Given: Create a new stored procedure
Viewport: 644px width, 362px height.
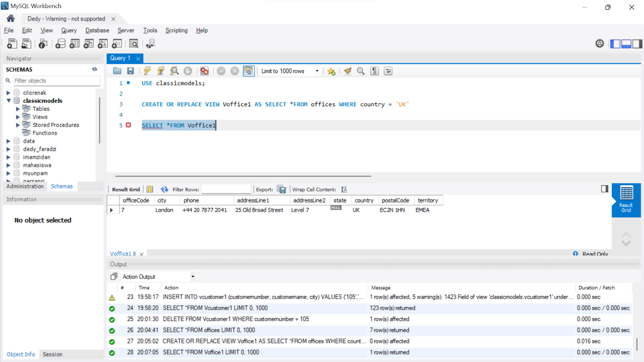Looking at the screenshot, I should (103, 43).
